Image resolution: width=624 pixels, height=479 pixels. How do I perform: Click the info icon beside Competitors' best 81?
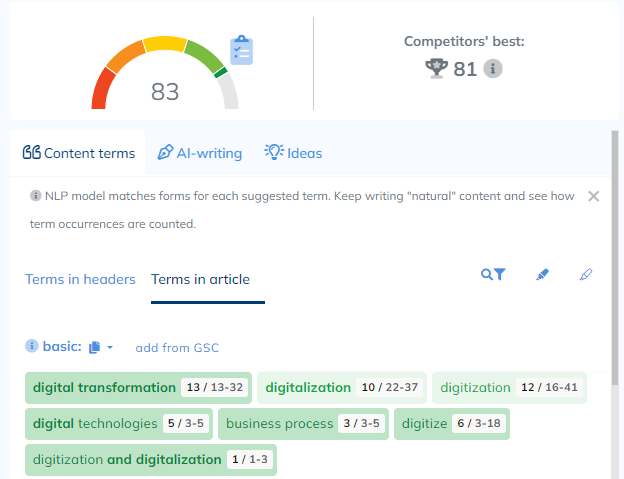(x=493, y=68)
